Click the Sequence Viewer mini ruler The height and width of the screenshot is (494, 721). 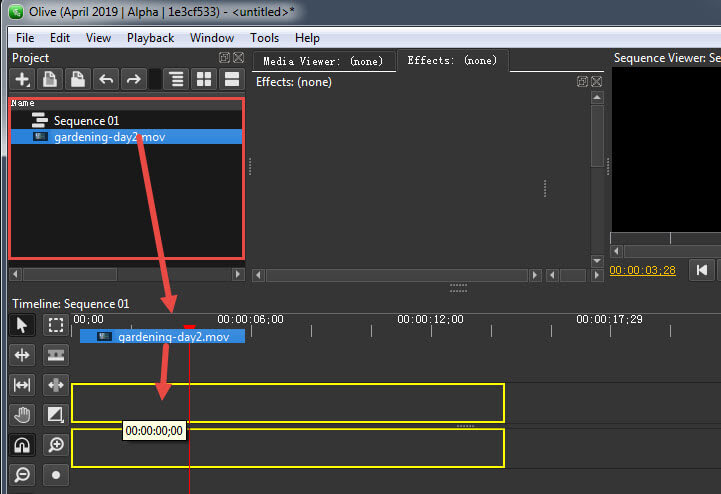coord(665,238)
